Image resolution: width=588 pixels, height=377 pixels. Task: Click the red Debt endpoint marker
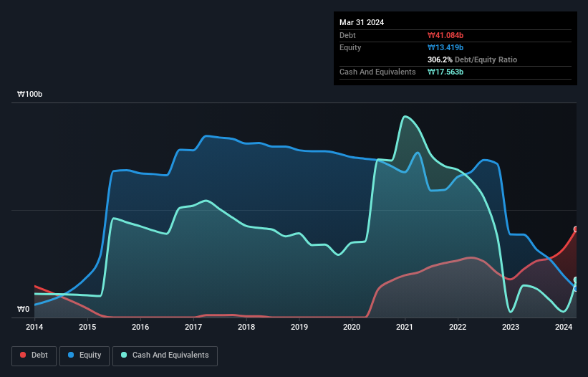(576, 229)
